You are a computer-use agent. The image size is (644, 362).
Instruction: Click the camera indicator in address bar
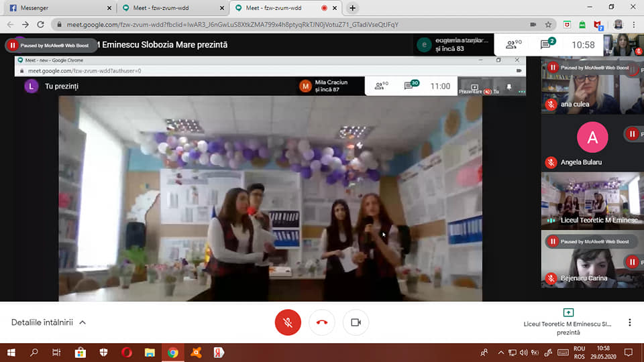(533, 25)
